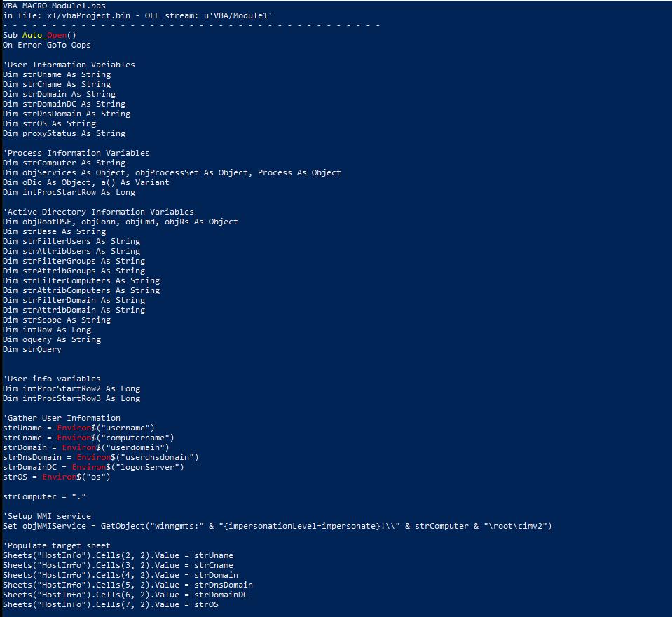Click the 'Active Directory Information Variables' comment
Viewport: 672px width, 617px height.
tap(100, 212)
